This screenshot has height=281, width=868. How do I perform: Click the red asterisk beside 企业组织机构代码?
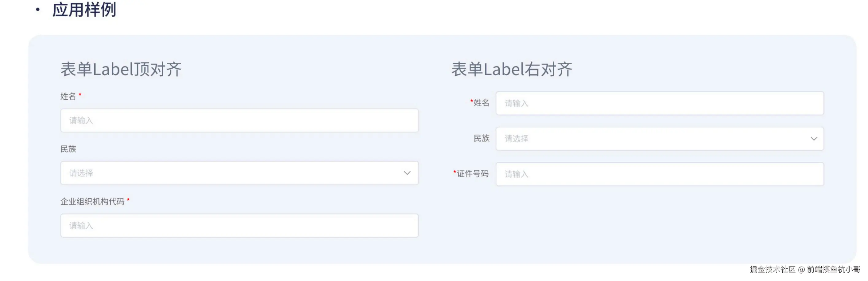click(x=128, y=200)
